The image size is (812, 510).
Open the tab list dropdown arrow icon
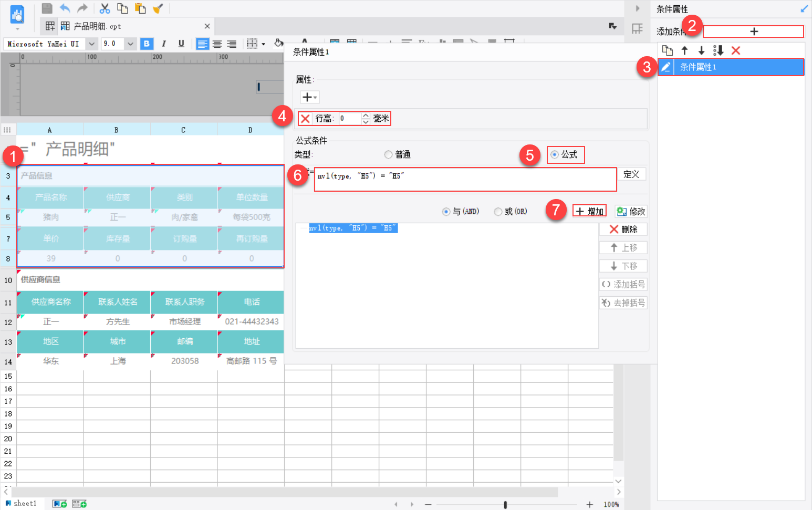click(612, 26)
